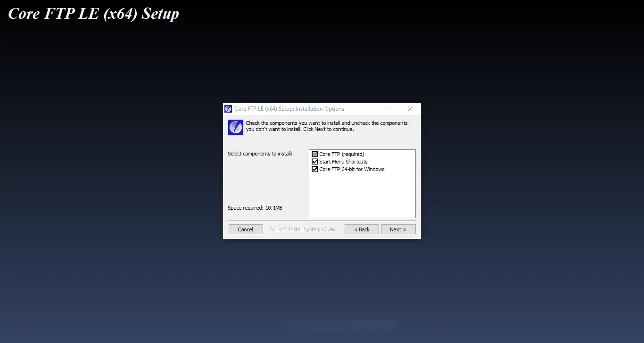Viewport: 644px width, 343px height.
Task: Minimize the Installation Options window
Action: click(x=367, y=109)
